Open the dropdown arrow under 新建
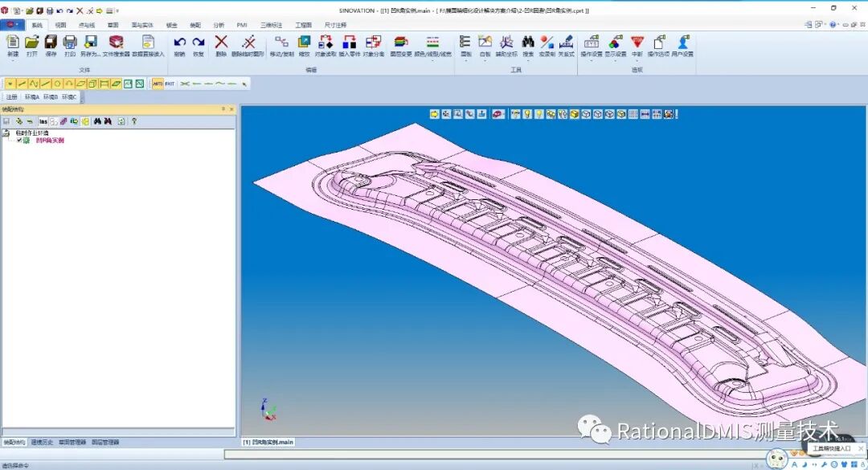Screen dimensions: 868x470 pos(13,61)
